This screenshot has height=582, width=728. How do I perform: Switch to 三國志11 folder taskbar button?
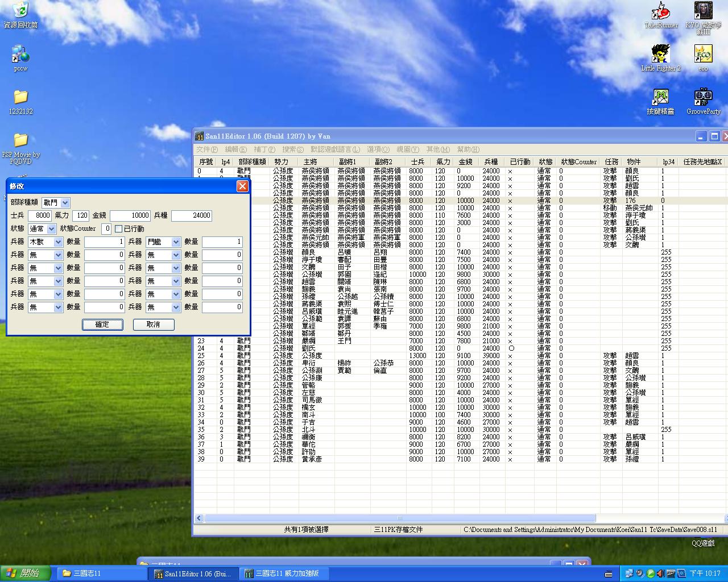[101, 573]
